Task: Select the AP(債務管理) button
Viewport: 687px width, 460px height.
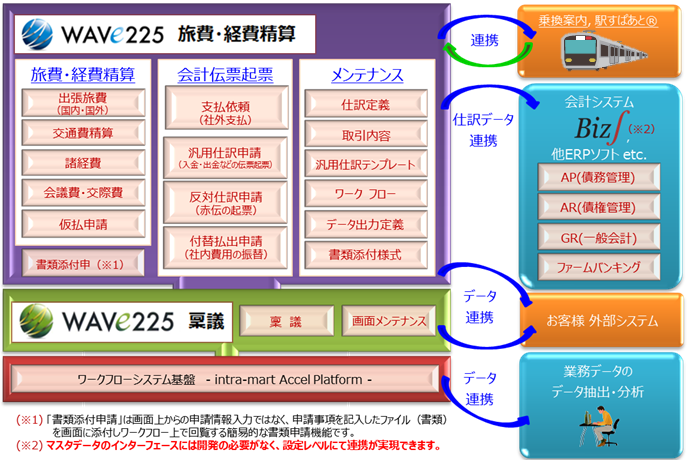Action: click(x=599, y=177)
